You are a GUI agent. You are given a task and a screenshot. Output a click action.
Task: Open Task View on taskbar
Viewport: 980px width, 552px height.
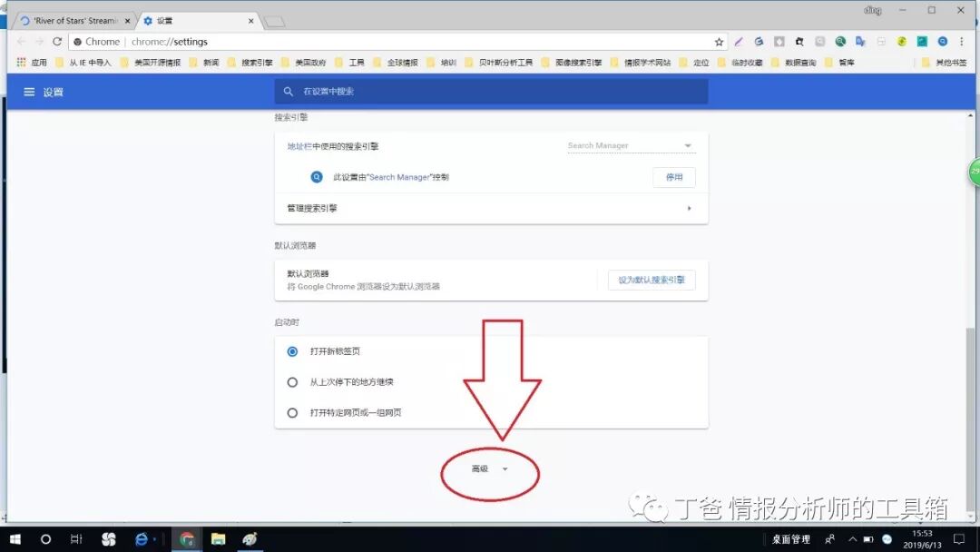[76, 539]
